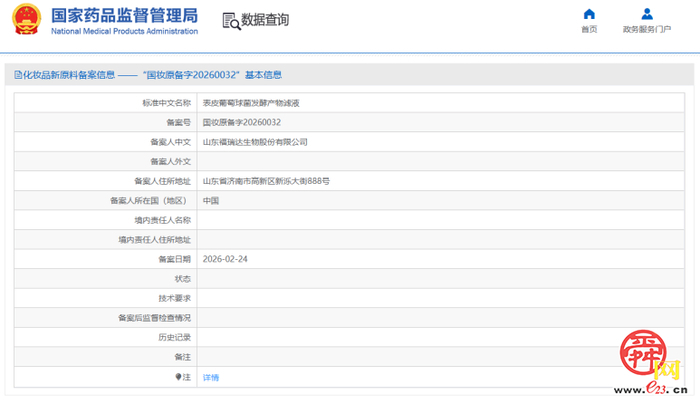The image size is (700, 404).
Task: Click the 数据查询 magnifier document icon
Action: (230, 20)
